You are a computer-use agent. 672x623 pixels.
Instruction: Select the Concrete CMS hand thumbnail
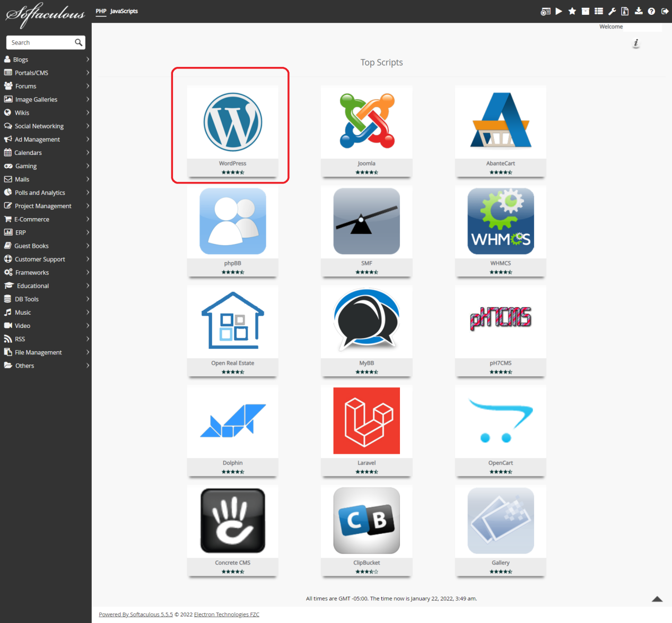click(233, 521)
